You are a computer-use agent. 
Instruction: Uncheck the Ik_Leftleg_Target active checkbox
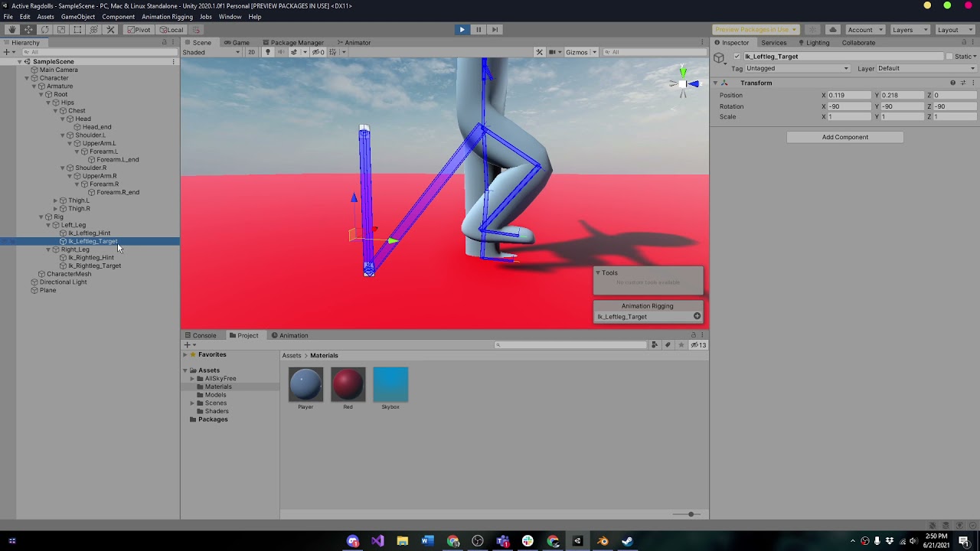pyautogui.click(x=737, y=57)
